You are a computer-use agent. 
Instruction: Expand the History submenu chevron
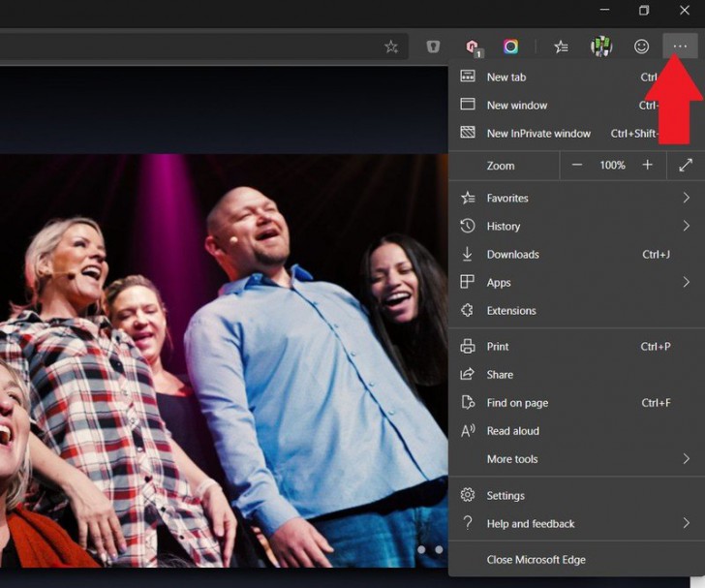[686, 226]
